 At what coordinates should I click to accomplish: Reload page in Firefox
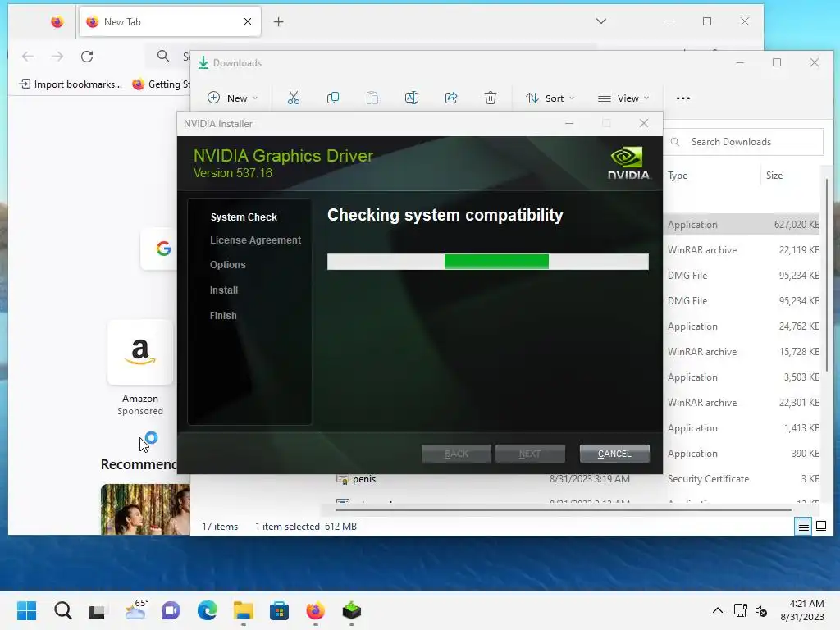pyautogui.click(x=87, y=57)
